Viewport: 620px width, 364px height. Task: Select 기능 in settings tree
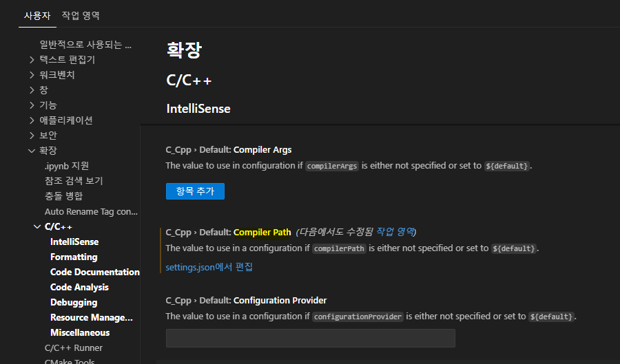pyautogui.click(x=48, y=105)
